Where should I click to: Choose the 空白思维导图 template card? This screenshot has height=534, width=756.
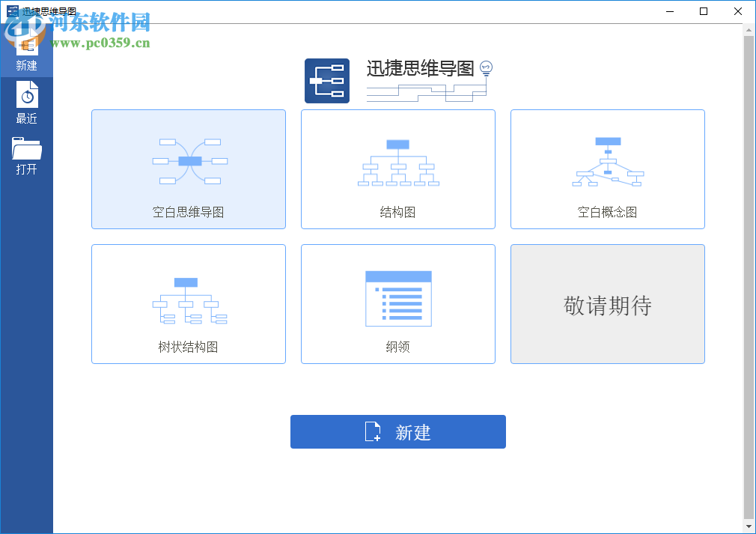tap(188, 169)
